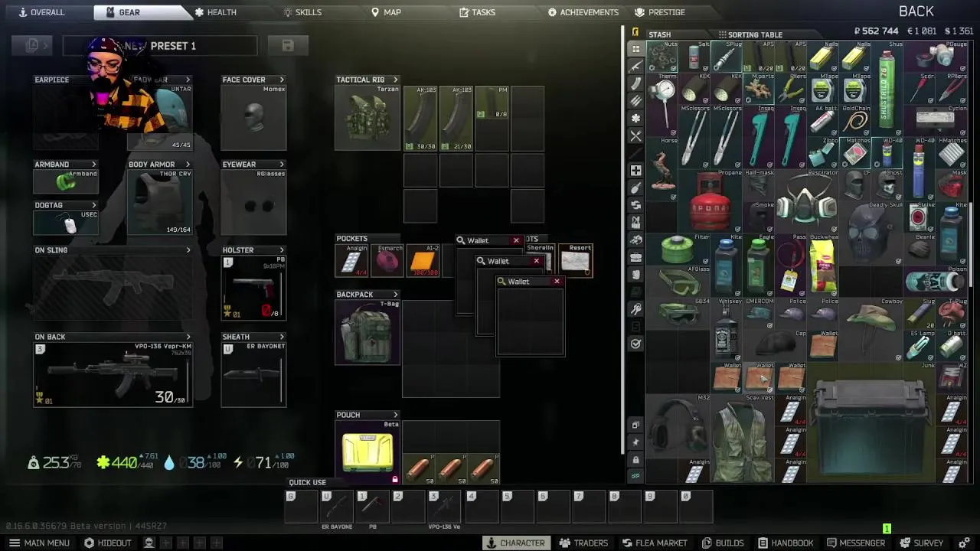
Task: Click the BACK button
Action: (x=916, y=11)
